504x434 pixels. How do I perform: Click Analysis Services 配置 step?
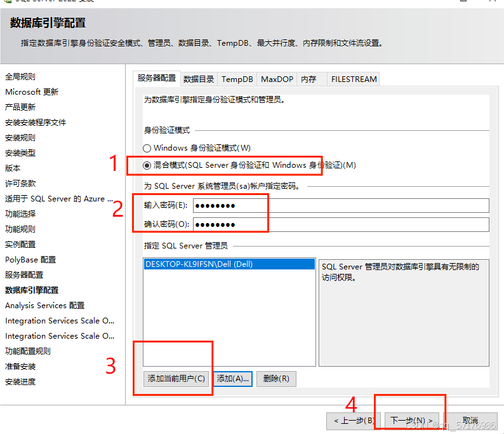point(44,305)
